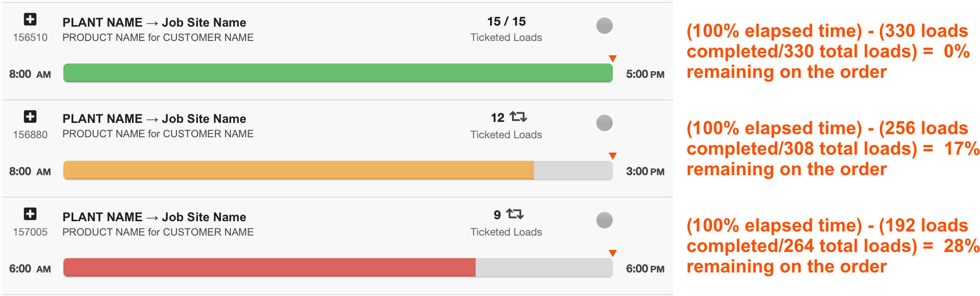Open PLANT NAME title for order 157005
980x296 pixels.
[154, 217]
